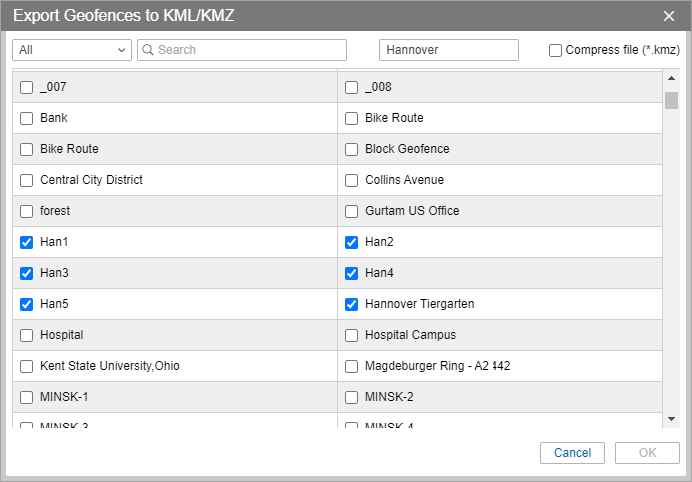Tick the Collins Avenue checkbox

point(352,180)
